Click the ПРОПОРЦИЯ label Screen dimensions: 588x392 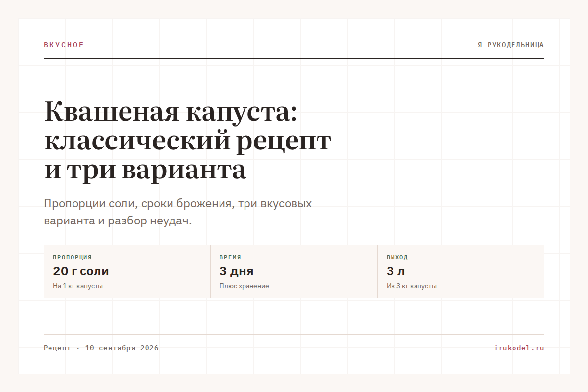(x=72, y=257)
